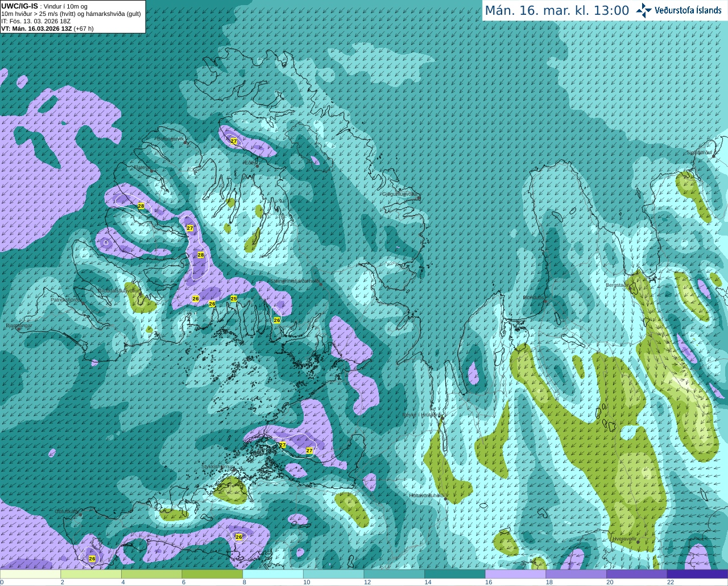Click the '16' tick label on scale
728x586 pixels.
(489, 582)
